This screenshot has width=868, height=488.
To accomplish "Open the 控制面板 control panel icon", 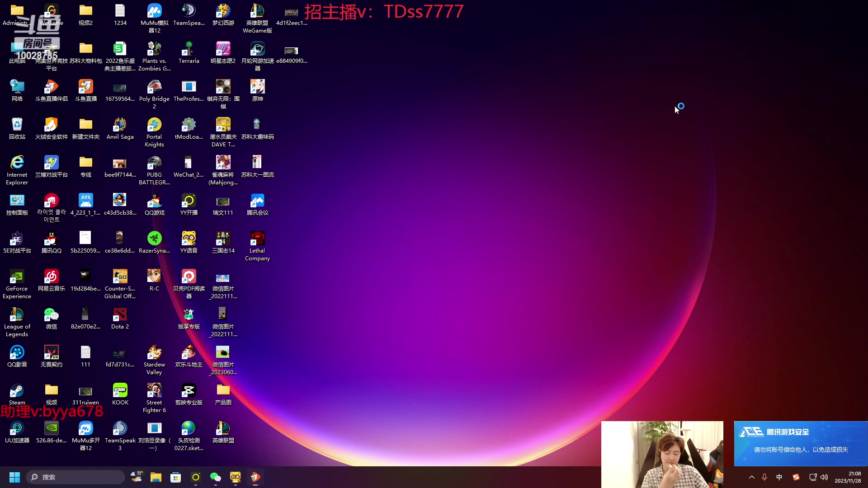I will (x=17, y=204).
